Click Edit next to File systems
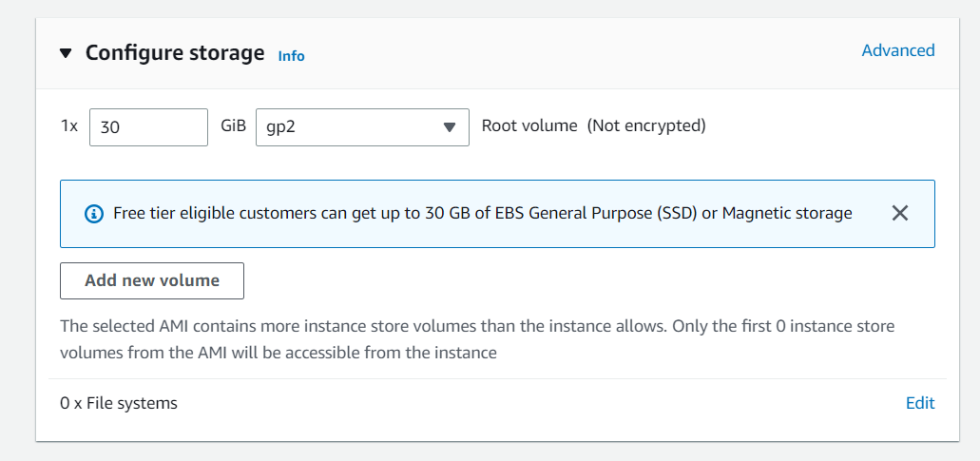This screenshot has height=461, width=980. [x=919, y=403]
